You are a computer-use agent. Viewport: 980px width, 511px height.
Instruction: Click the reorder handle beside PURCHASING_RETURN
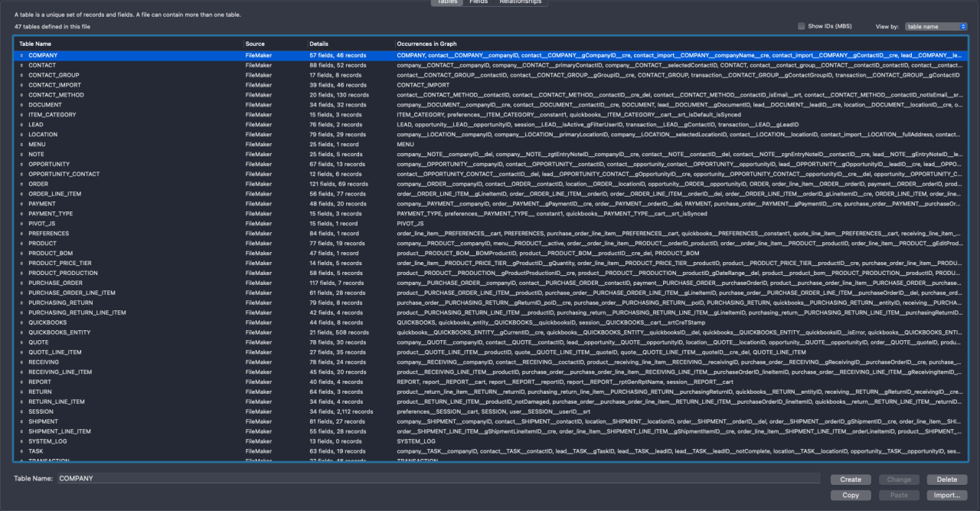coord(21,303)
